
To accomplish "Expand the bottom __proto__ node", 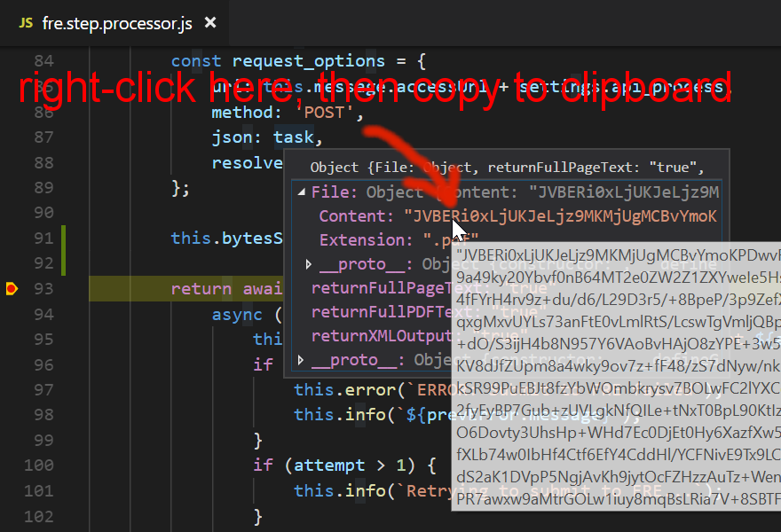I will click(x=300, y=360).
